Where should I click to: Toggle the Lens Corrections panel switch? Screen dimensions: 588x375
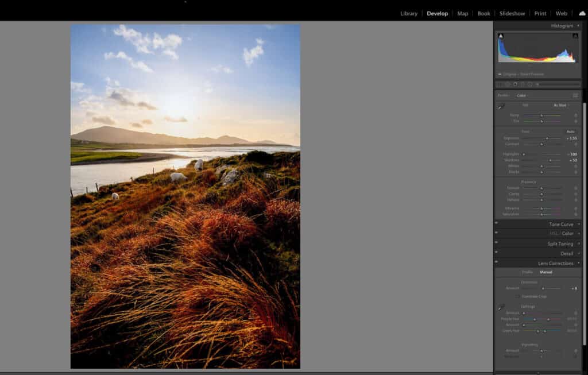click(x=497, y=263)
